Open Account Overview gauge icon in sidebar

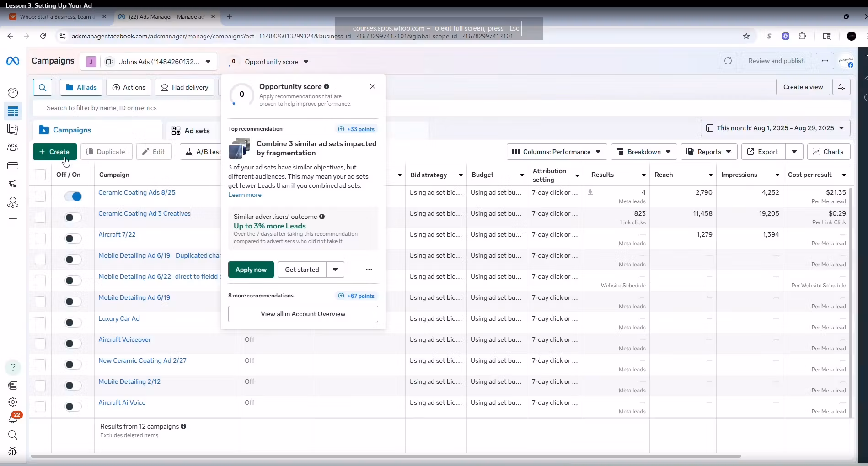click(13, 93)
